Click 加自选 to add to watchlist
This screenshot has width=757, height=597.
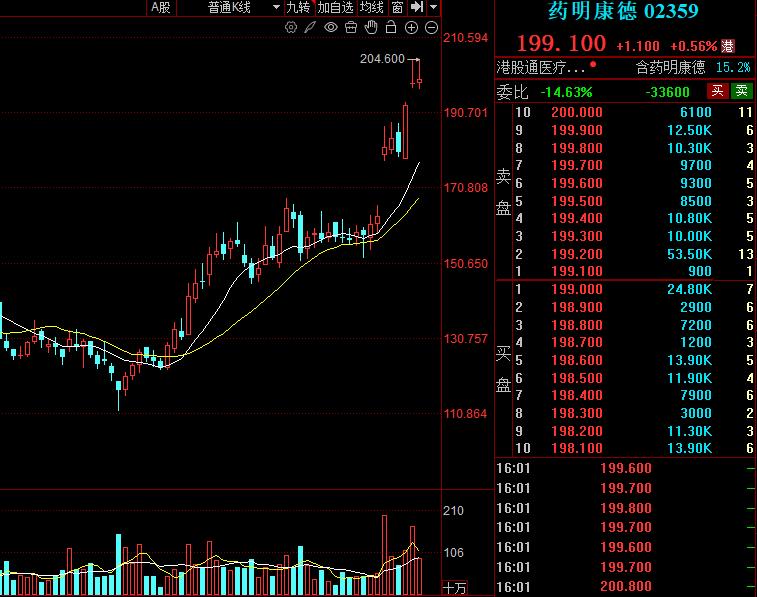point(336,7)
